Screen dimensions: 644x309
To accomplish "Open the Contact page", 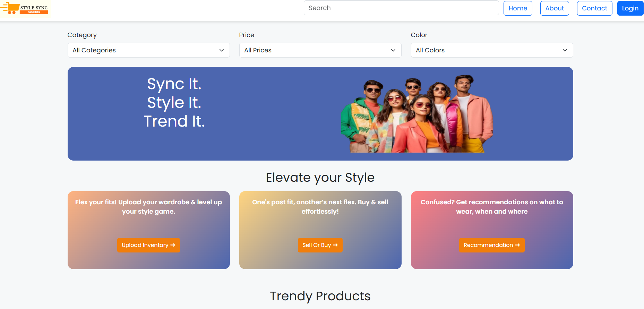I will [x=594, y=8].
